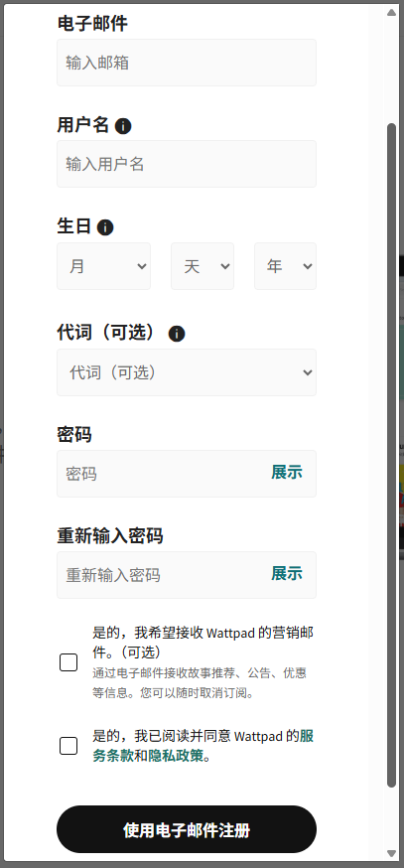Click 展示 in the 重新输入密码 field
This screenshot has height=868, width=404.
coord(287,573)
